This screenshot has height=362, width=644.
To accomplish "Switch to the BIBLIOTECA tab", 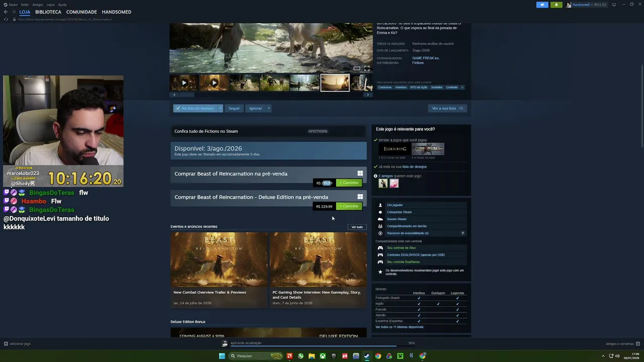I will coord(48,12).
